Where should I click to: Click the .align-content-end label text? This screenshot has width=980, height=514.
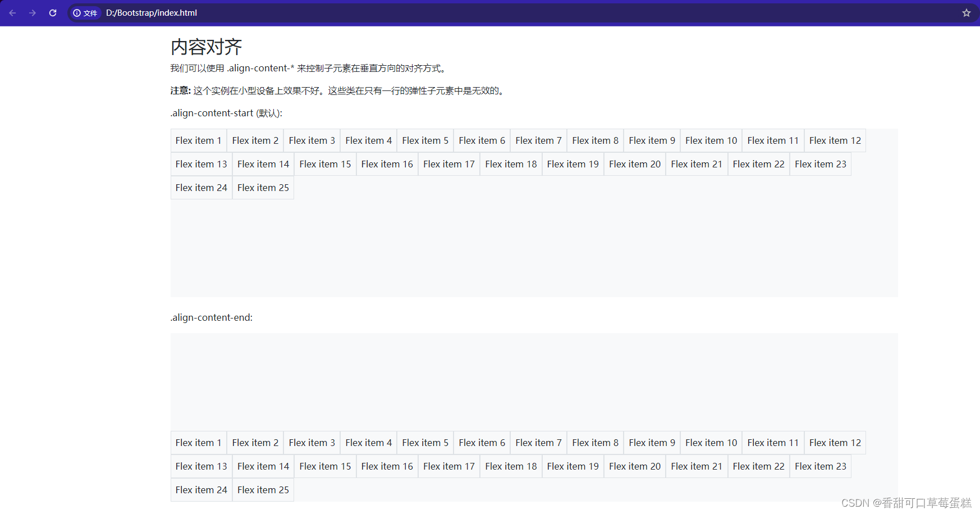pyautogui.click(x=211, y=317)
